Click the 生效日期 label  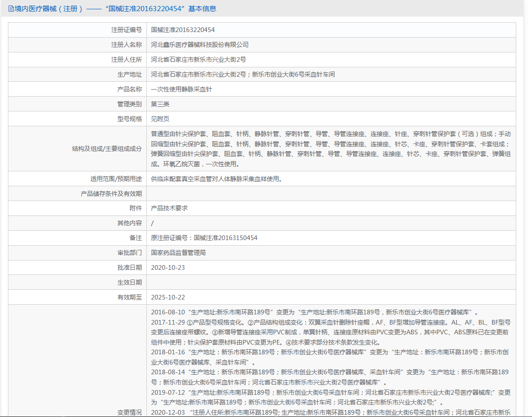coord(130,282)
